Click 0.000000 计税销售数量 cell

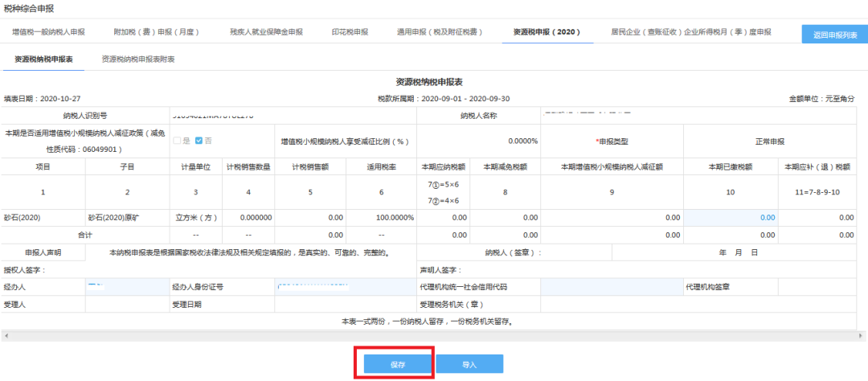248,218
